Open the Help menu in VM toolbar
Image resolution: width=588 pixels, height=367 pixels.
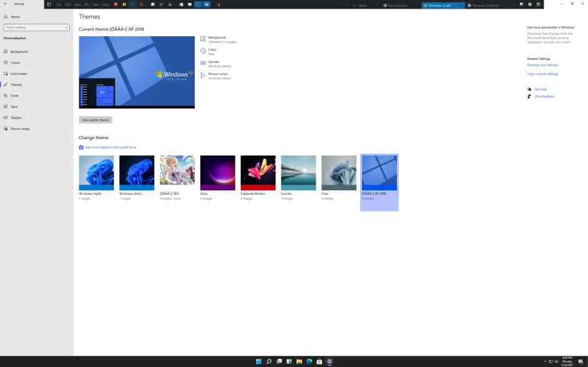(x=105, y=4)
